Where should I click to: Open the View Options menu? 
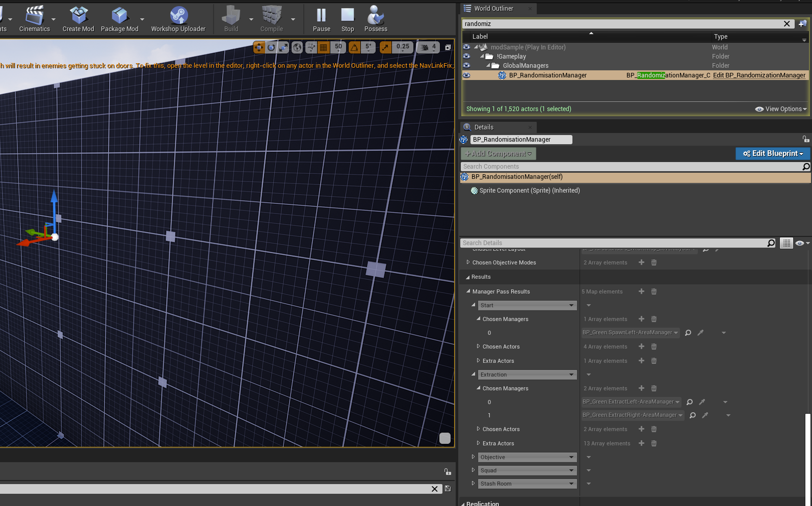tap(781, 109)
